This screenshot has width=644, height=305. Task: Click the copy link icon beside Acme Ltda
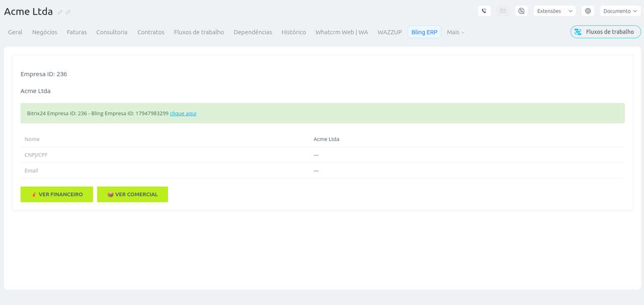68,12
